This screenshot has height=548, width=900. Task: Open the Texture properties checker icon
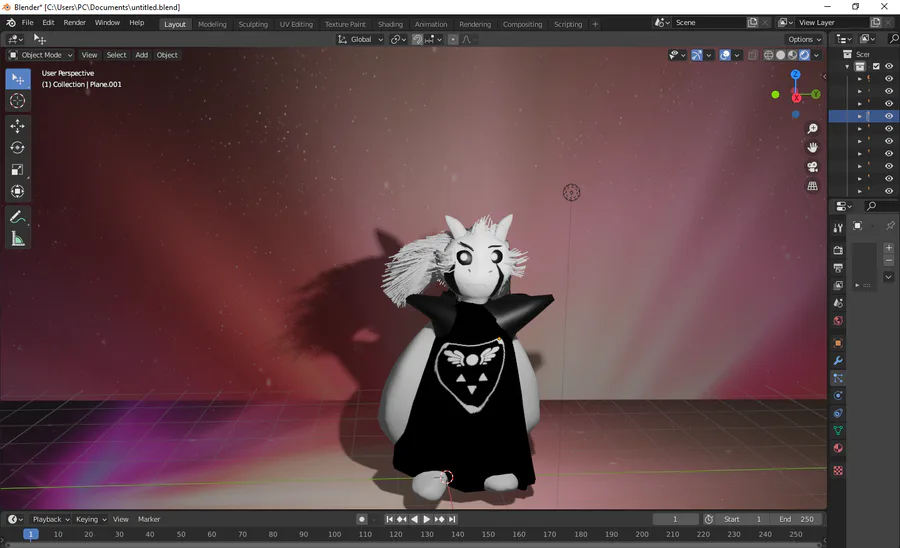[x=838, y=471]
